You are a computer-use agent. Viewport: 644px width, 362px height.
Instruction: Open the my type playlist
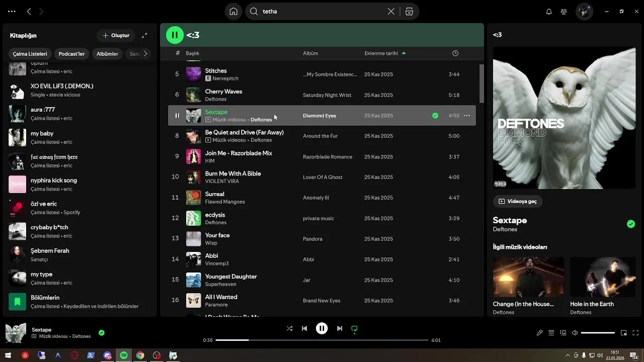[x=80, y=279]
